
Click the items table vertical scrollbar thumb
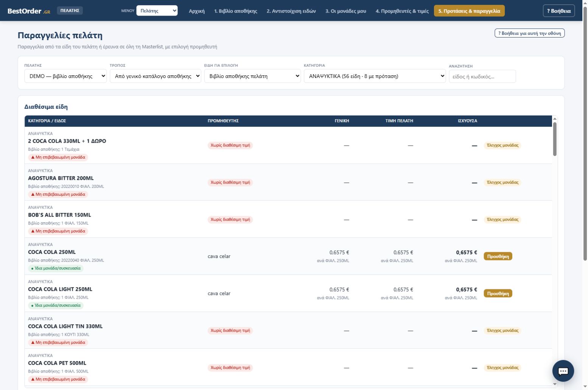click(555, 139)
